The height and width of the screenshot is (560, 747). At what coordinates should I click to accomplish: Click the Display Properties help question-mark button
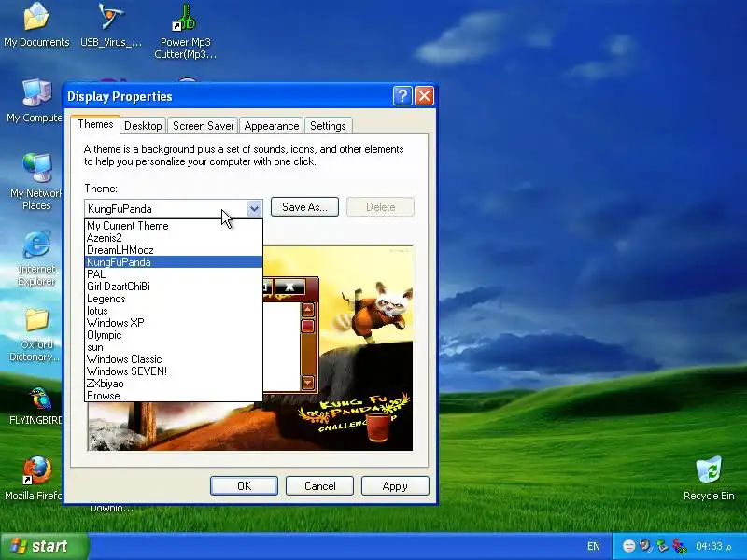point(402,96)
